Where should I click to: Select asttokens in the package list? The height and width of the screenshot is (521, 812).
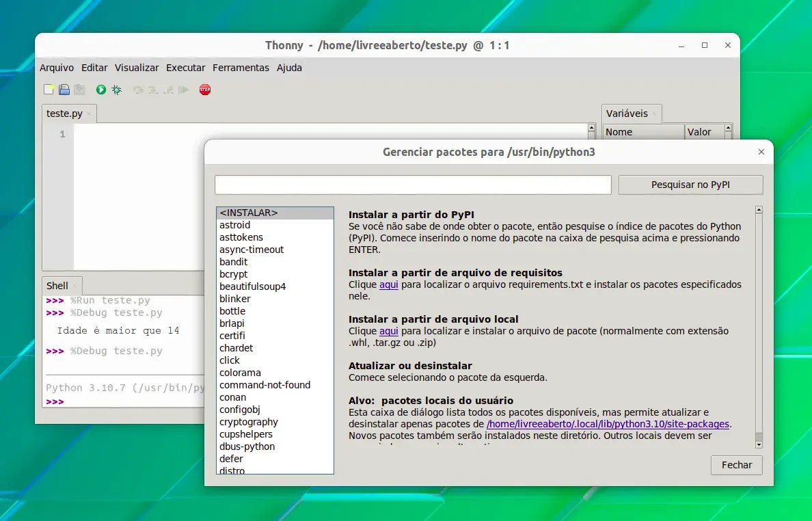pos(275,237)
